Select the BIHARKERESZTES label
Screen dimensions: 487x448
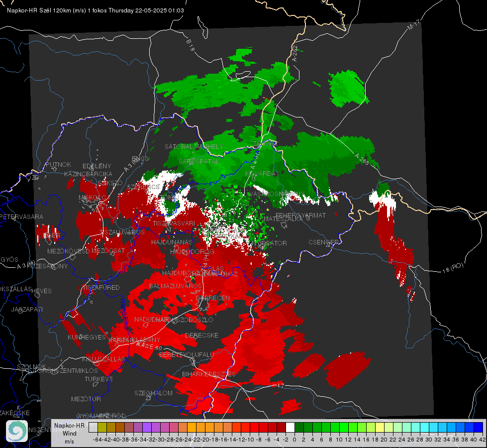tap(209, 374)
